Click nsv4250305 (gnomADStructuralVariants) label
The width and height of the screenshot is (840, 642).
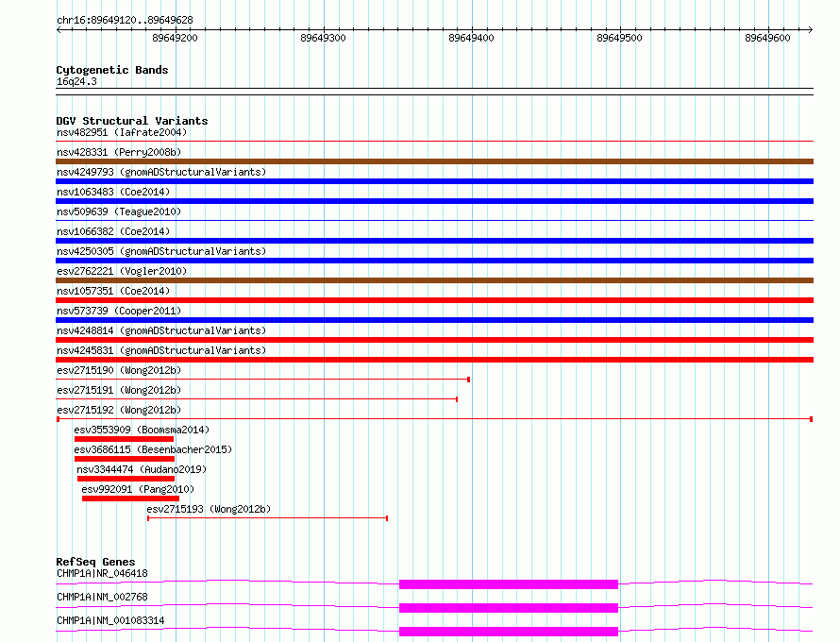tap(161, 251)
